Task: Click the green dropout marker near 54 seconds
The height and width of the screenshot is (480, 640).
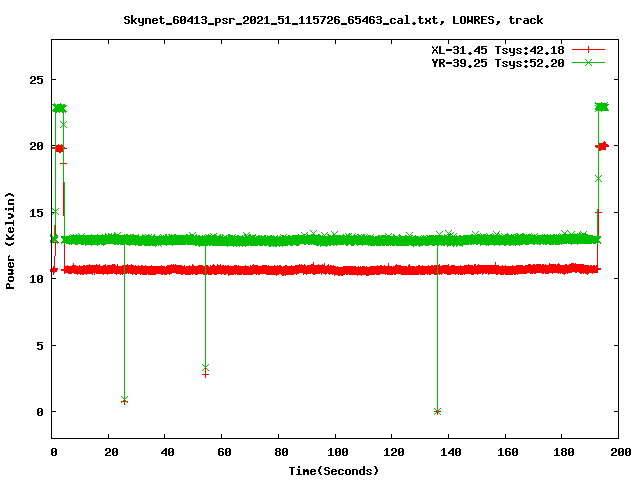Action: 205,367
